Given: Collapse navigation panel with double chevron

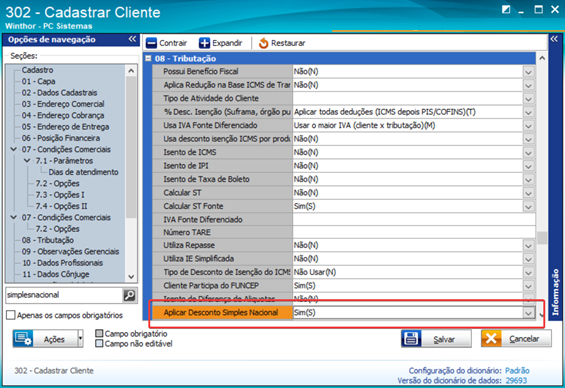Looking at the screenshot, I should [132, 39].
